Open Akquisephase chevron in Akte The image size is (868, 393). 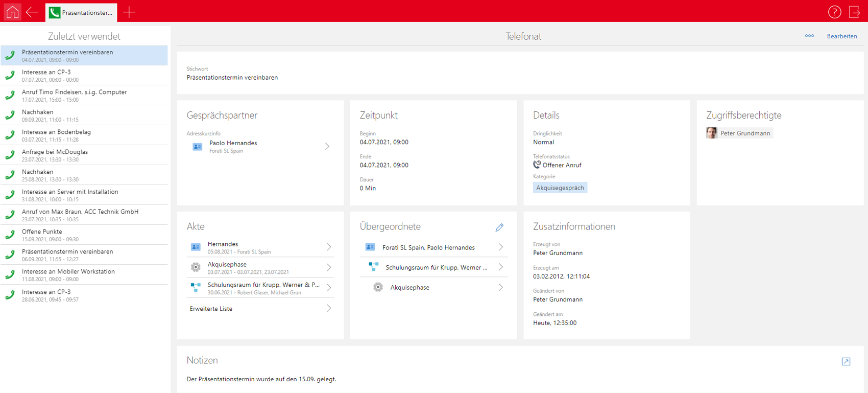point(329,267)
